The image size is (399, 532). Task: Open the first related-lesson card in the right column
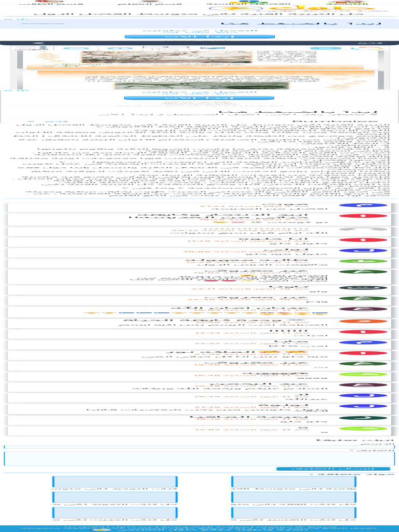294,482
